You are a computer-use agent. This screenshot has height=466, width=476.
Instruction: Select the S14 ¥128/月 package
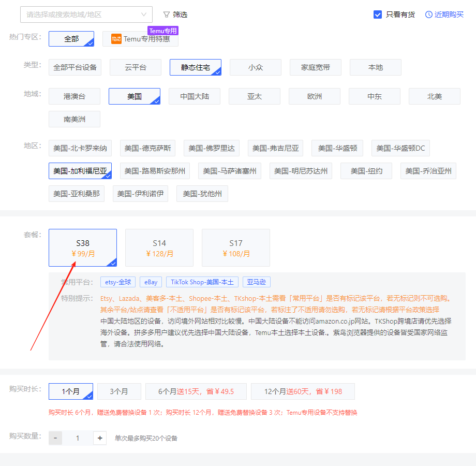click(x=159, y=247)
